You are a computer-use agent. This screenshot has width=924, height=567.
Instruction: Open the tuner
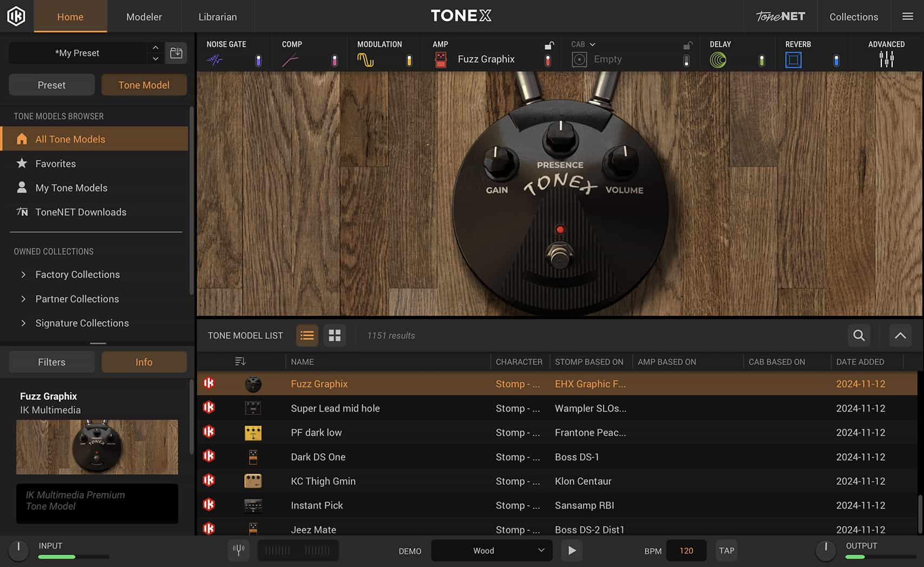tap(238, 550)
